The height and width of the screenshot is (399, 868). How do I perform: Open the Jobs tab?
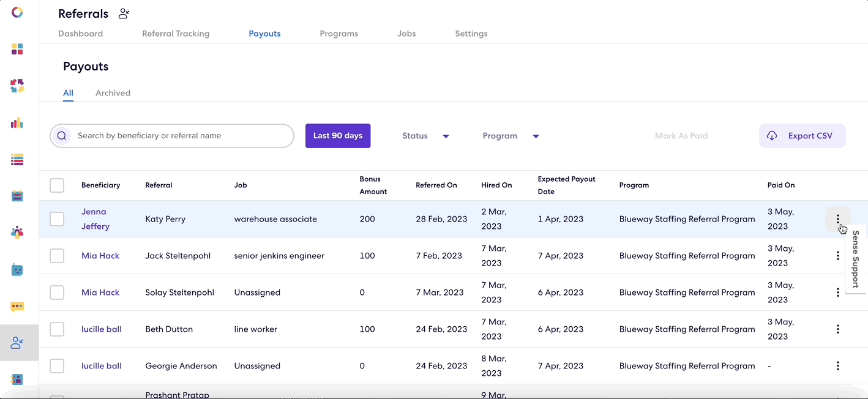(406, 34)
